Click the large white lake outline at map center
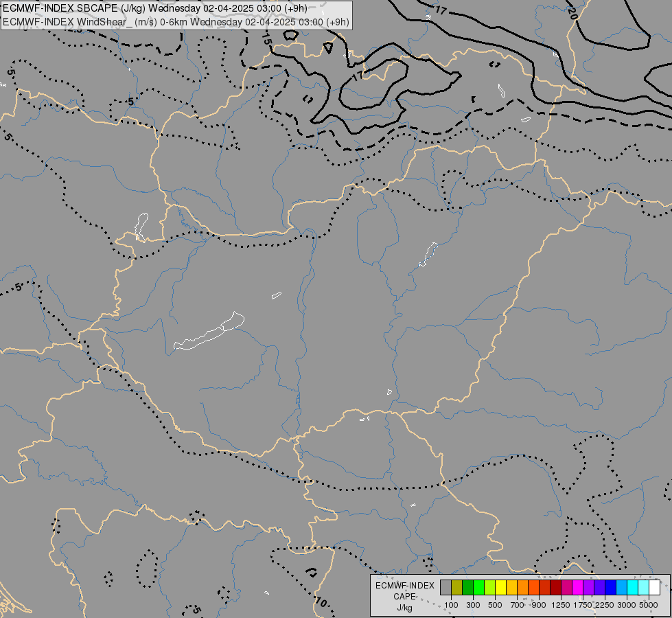Image resolution: width=672 pixels, height=618 pixels. (x=209, y=331)
